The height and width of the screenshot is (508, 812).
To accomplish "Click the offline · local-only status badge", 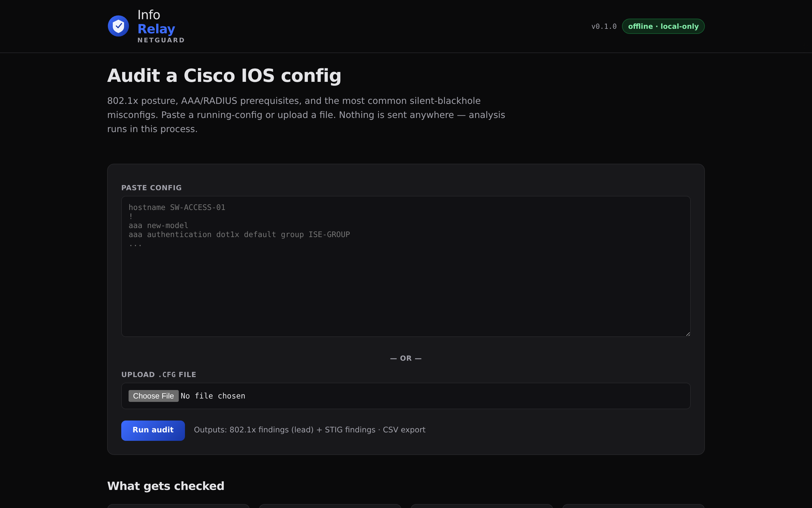I will pos(663,26).
